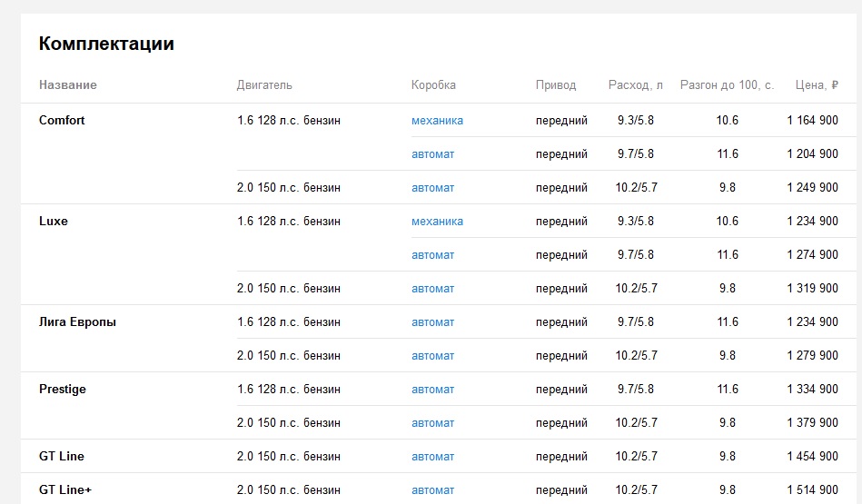Viewport: 862px width, 504px height.
Task: Click the 'Комплектации' heading
Action: coord(106,44)
